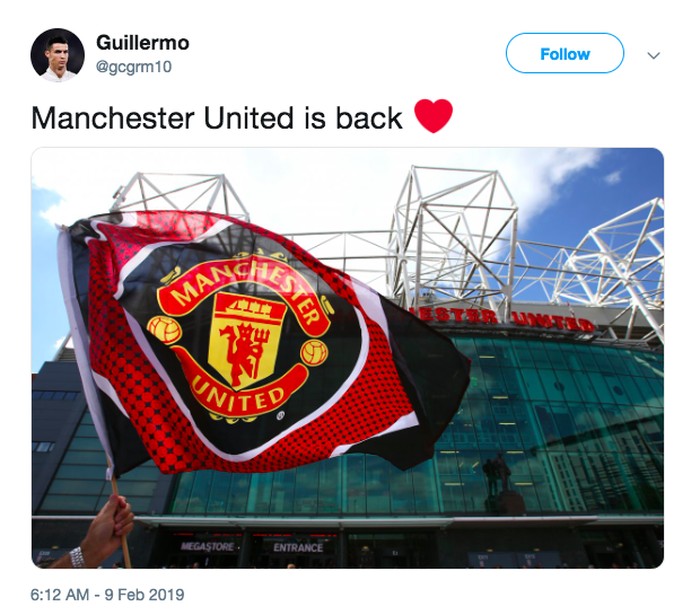The width and height of the screenshot is (700, 615).
Task: Open Guillermo's round profile avatar
Action: (x=57, y=55)
